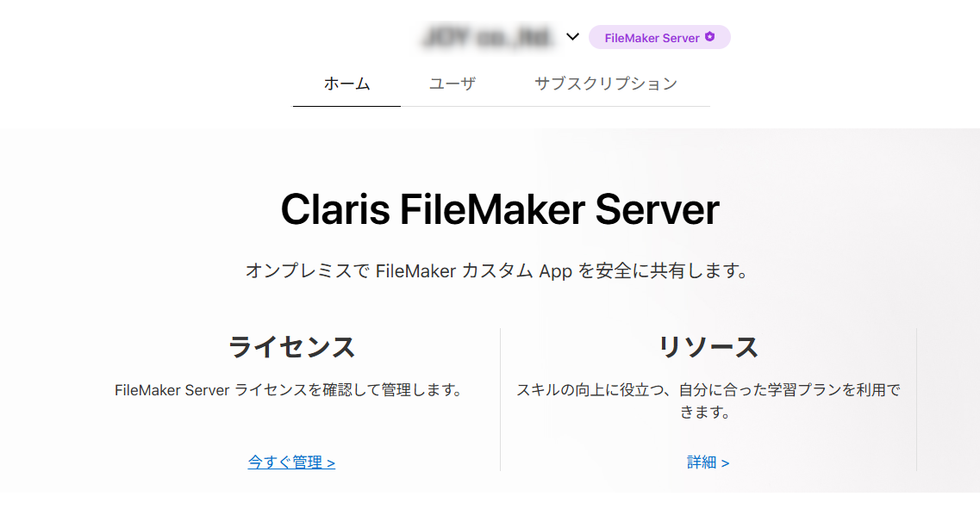Viewport: 980px width, 509px height.
Task: Follow the 詳細 link under リソース
Action: pos(702,462)
